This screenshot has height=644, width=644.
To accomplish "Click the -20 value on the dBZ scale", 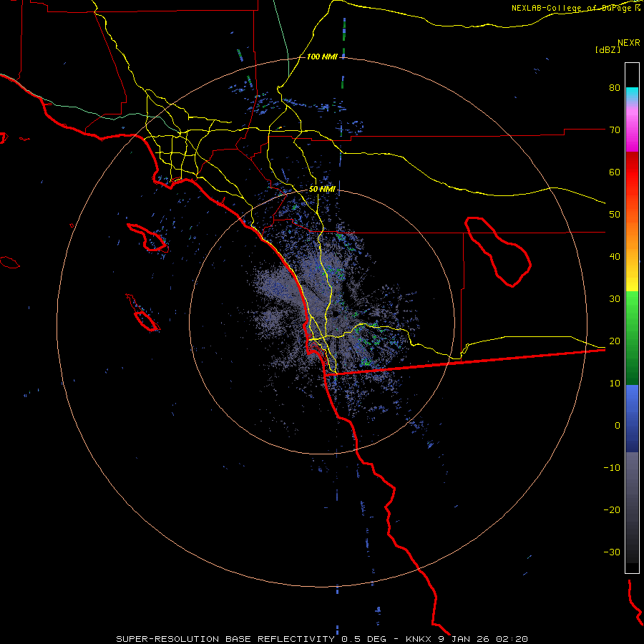I will pos(612,510).
